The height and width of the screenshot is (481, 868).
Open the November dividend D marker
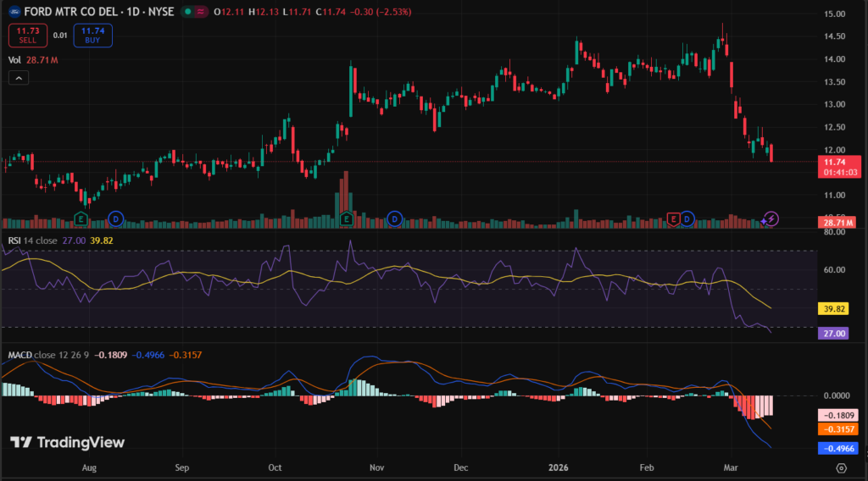pyautogui.click(x=394, y=219)
